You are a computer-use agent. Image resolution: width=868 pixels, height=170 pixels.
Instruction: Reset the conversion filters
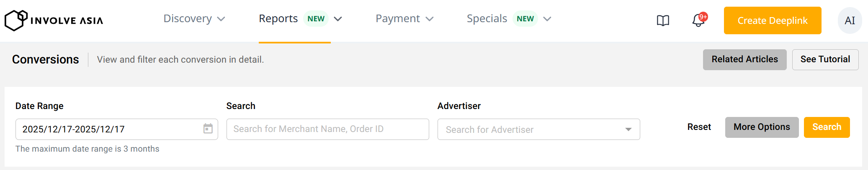coord(699,127)
